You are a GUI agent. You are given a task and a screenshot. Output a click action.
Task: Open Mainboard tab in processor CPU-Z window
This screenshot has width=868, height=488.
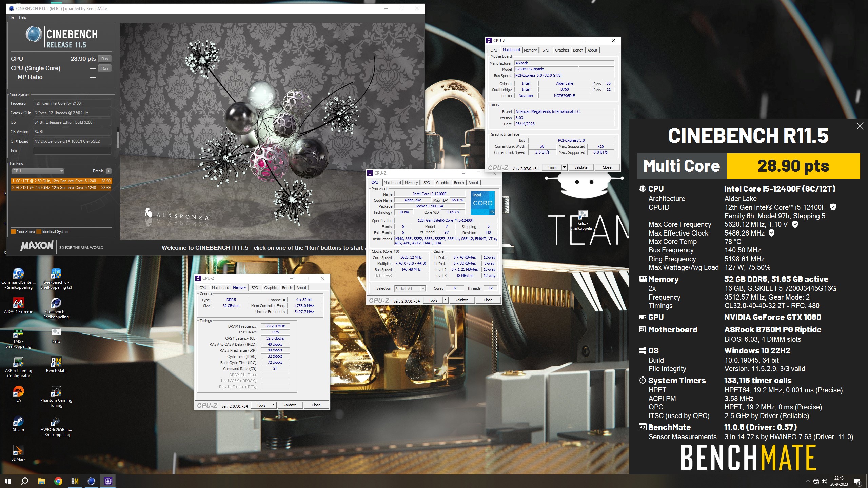click(392, 183)
